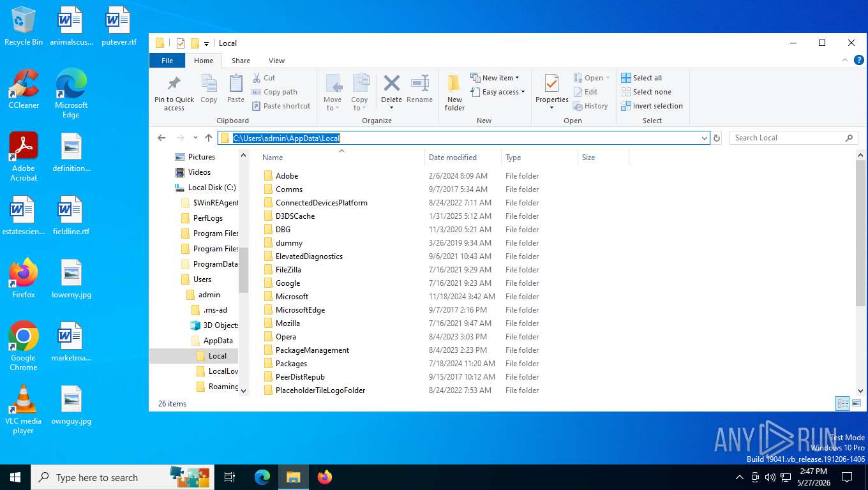Open Microsoft Edge from the taskbar

click(262, 477)
